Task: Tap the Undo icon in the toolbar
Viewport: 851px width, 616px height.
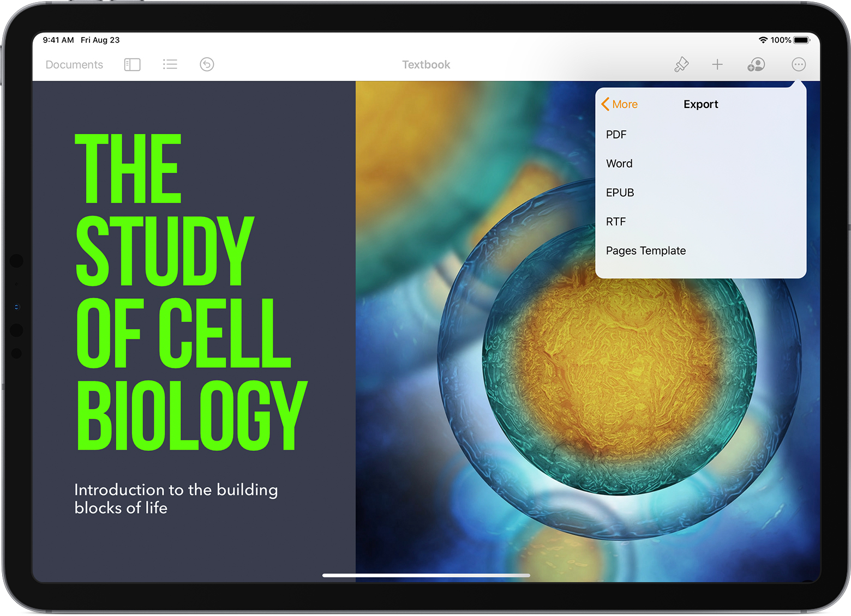Action: coord(206,64)
